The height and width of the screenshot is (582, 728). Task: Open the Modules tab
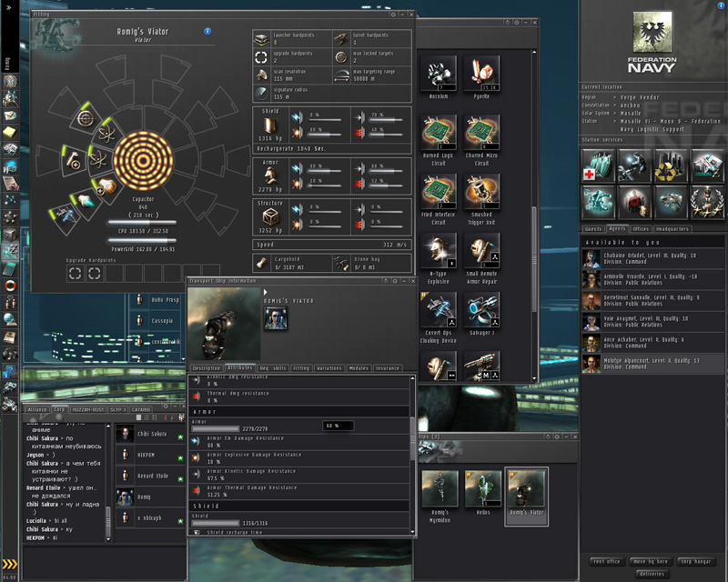click(x=359, y=368)
